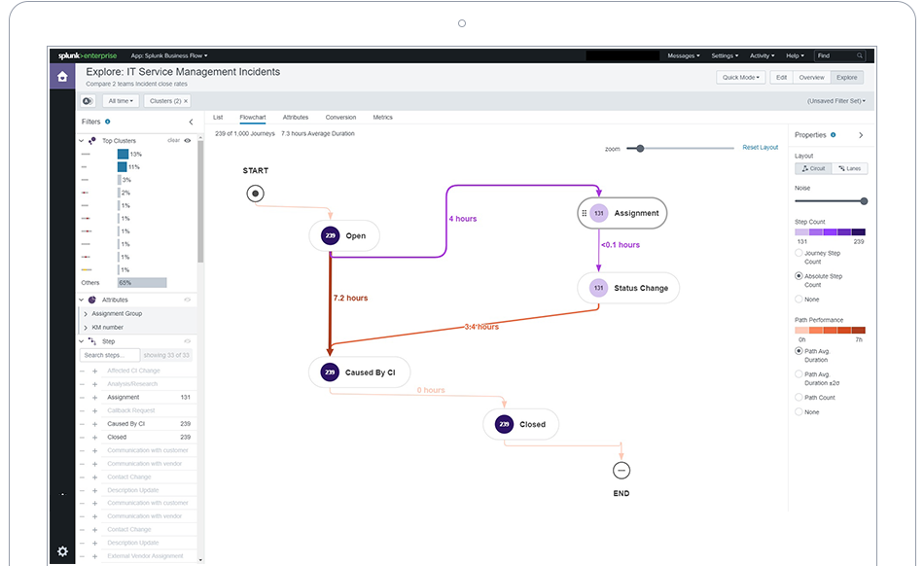Viewport: 924px width, 566px height.
Task: Collapse the Step section chevron
Action: [x=82, y=341]
